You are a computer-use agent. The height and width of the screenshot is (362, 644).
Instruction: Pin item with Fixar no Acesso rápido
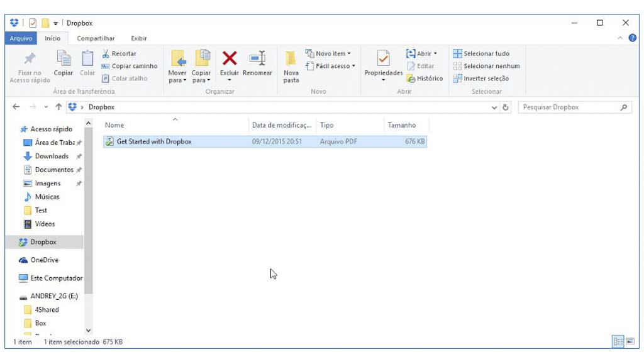point(30,67)
